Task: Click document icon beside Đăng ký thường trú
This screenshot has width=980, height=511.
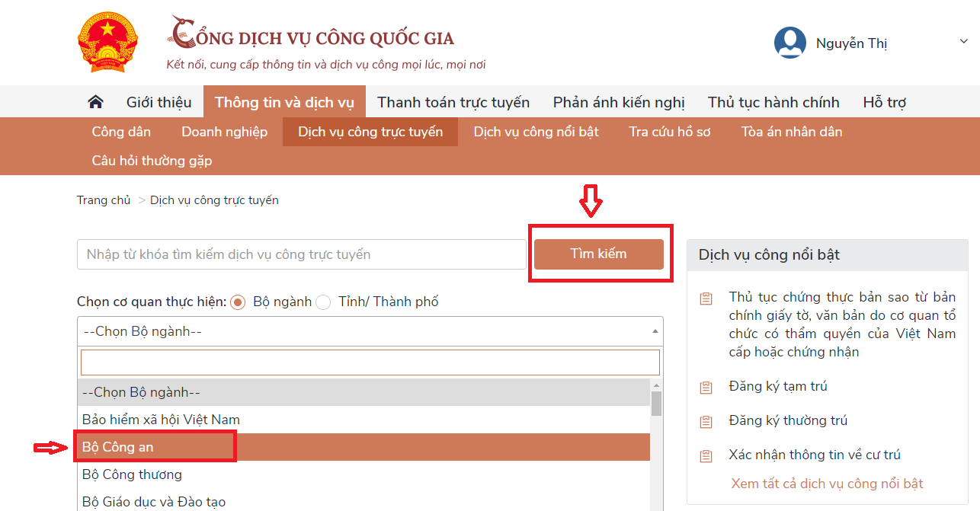Action: coord(706,422)
